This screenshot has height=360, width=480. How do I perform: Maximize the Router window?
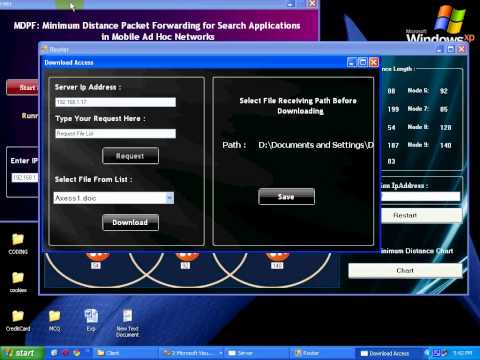(x=451, y=49)
